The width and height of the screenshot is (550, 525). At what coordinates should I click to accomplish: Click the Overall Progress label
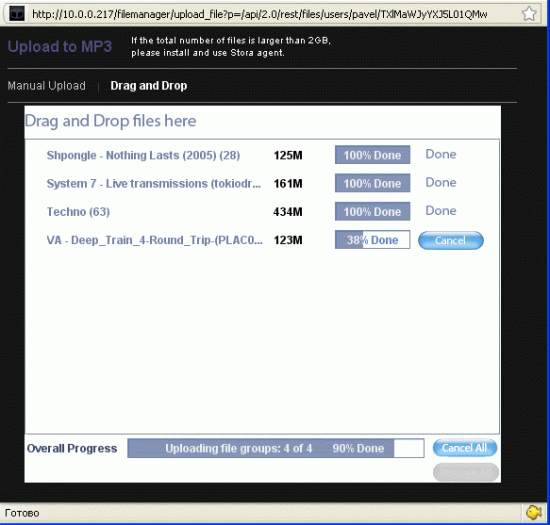(72, 449)
